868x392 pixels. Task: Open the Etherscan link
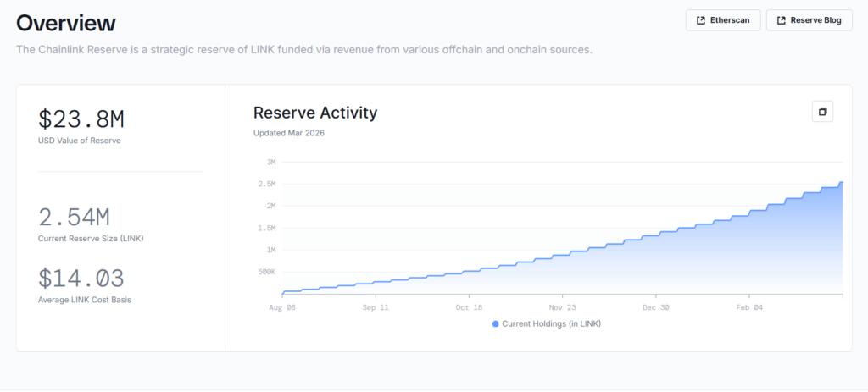[x=722, y=20]
